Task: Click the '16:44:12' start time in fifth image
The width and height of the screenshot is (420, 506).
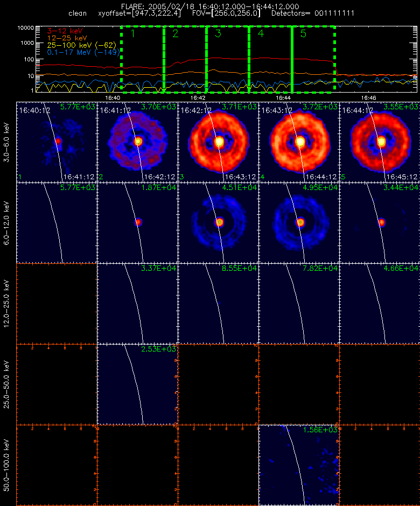Action: click(x=358, y=111)
